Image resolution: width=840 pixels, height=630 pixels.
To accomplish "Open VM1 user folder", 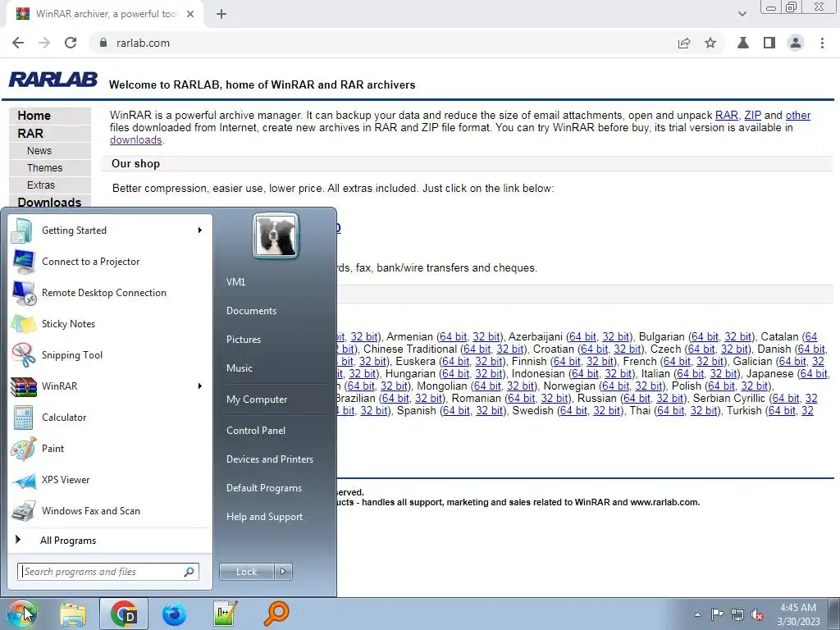I will pos(235,282).
